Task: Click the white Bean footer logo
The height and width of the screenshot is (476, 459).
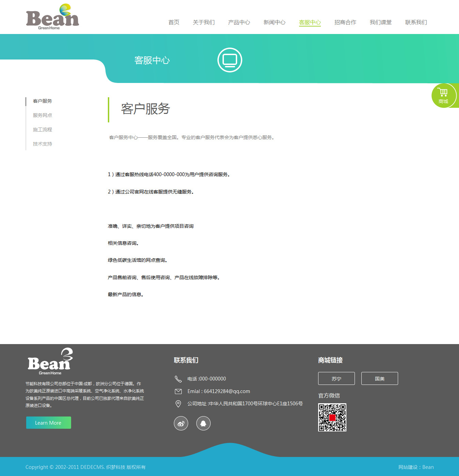Action: tap(50, 361)
